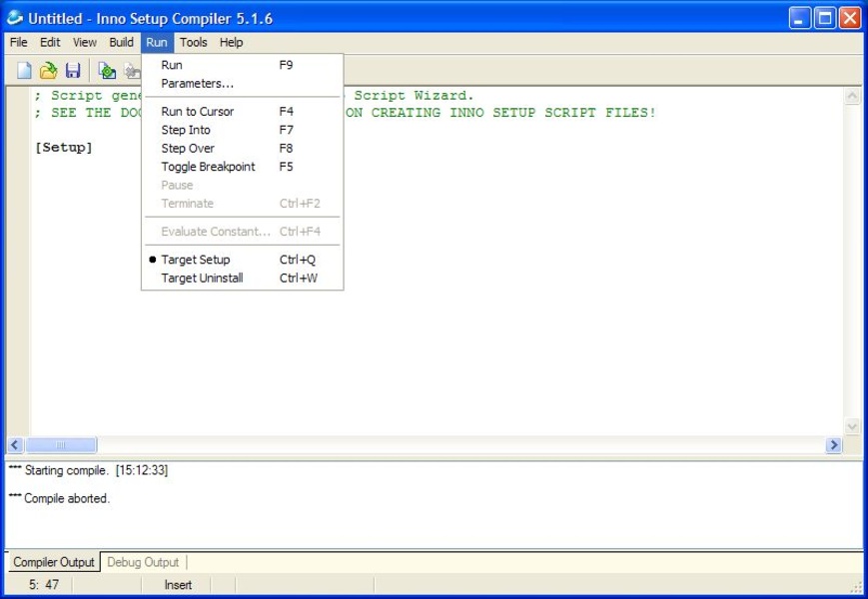Choose Target Uninstall in Run menu
Viewport: 868px width, 599px height.
pos(202,279)
